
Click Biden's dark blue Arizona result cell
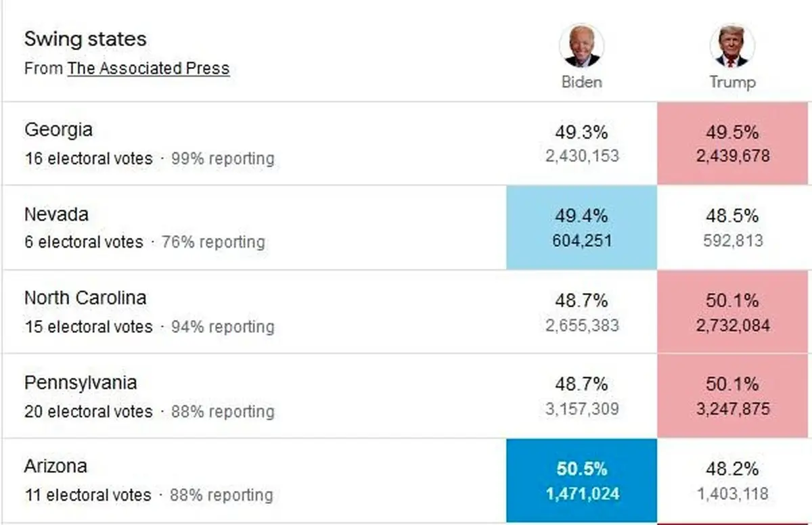581,480
